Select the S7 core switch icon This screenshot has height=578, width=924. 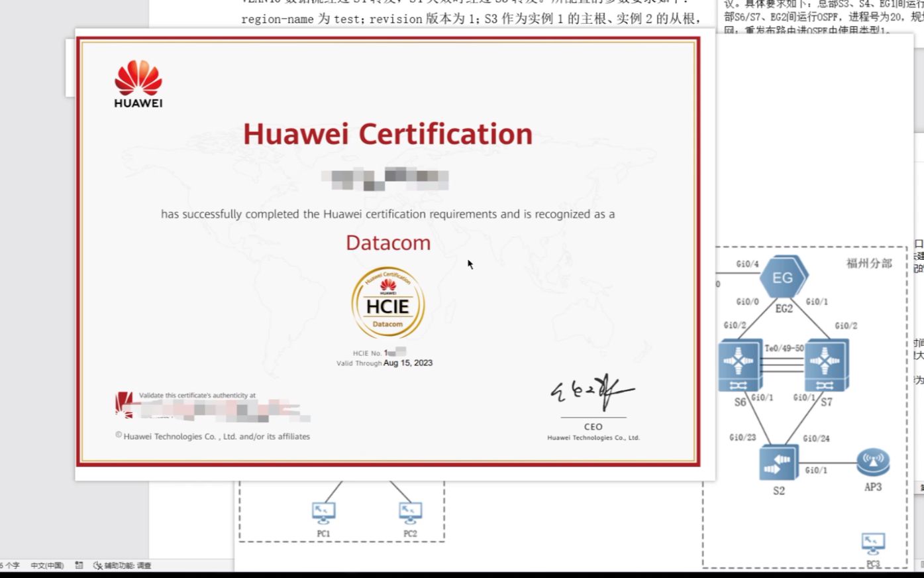coord(826,365)
